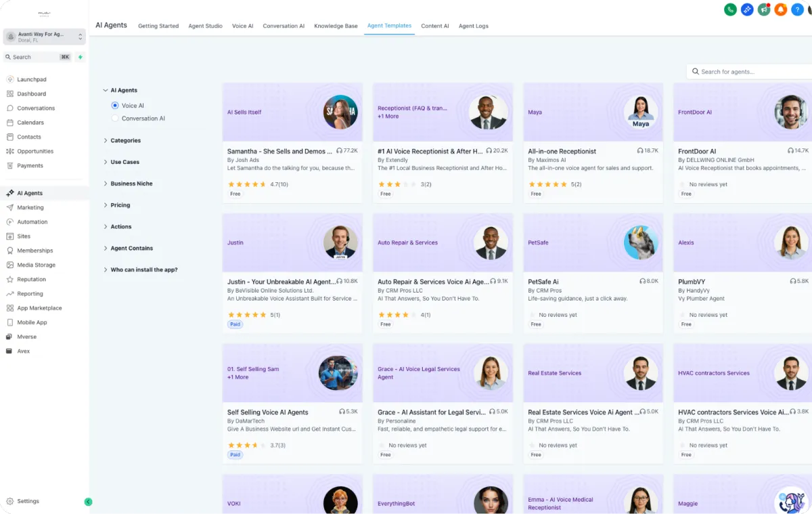Expand the Categories filter

click(106, 140)
